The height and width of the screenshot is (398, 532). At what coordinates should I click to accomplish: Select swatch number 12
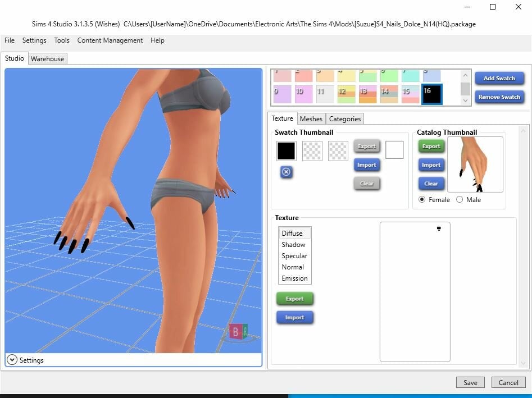coord(347,94)
